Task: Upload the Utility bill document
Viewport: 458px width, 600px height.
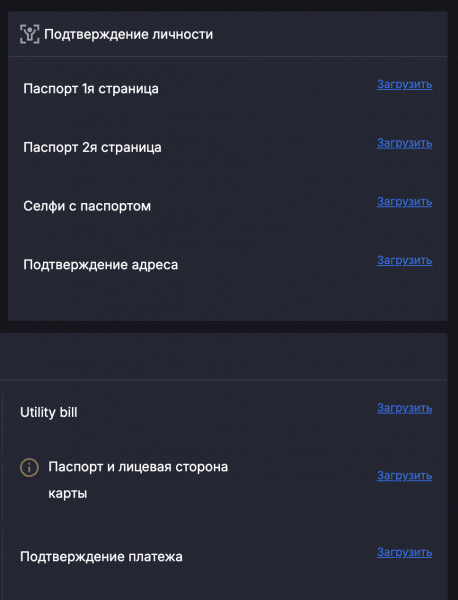Action: coord(404,408)
